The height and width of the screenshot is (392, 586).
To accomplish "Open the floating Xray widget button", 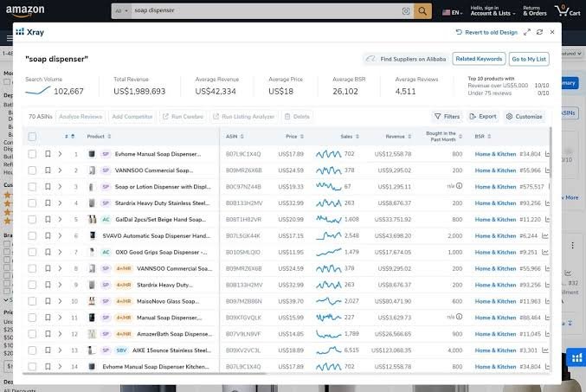I will point(576,358).
